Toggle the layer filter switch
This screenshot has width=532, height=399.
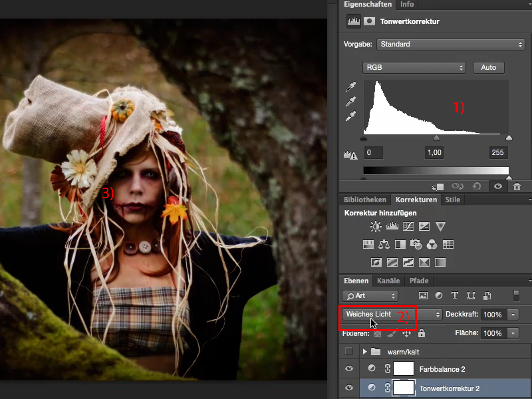(516, 295)
